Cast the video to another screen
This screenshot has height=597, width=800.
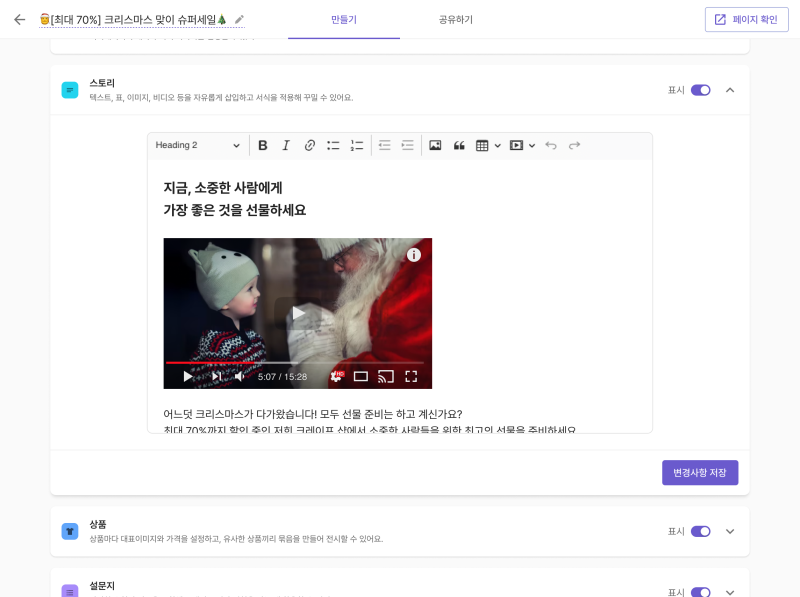386,377
